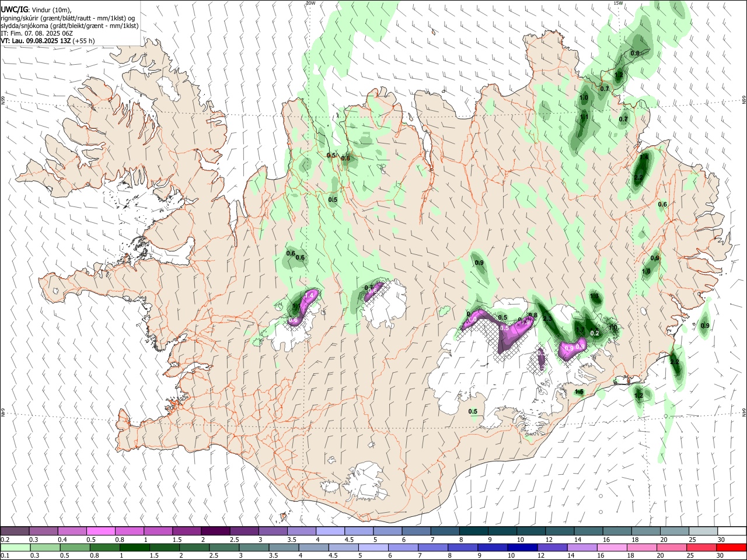Click the 'VT: Lau. 09.08.2025 13Z (+55 h)' text
This screenshot has width=747, height=560.
click(48, 41)
